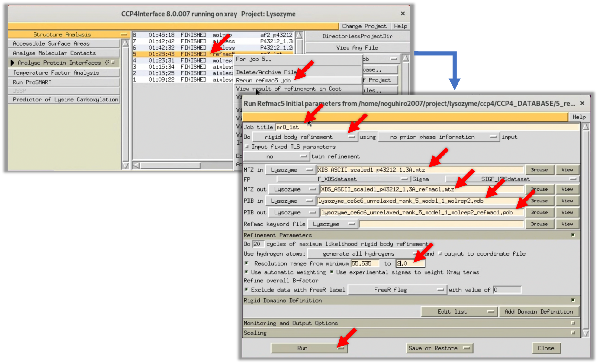Collapse Rigid Domains Definition section toggle
598x364 pixels.
(x=573, y=300)
